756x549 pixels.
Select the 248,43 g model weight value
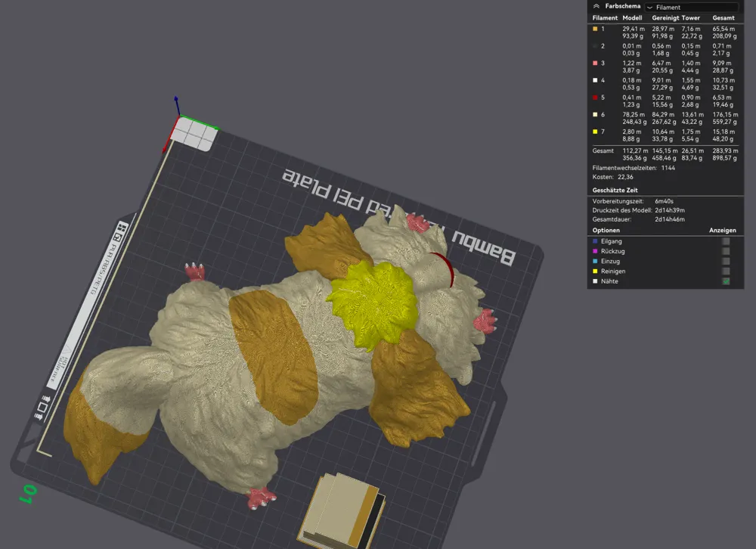[634, 122]
